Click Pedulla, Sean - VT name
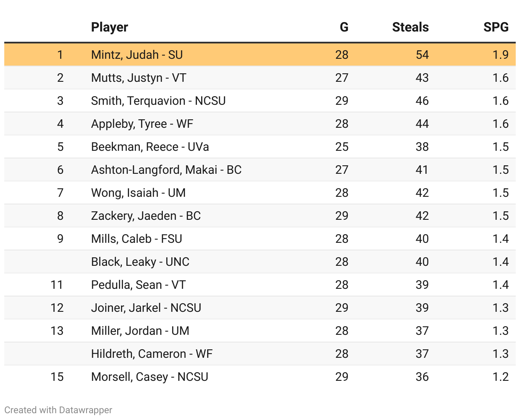Screen dimensions: 520x420 [138, 285]
